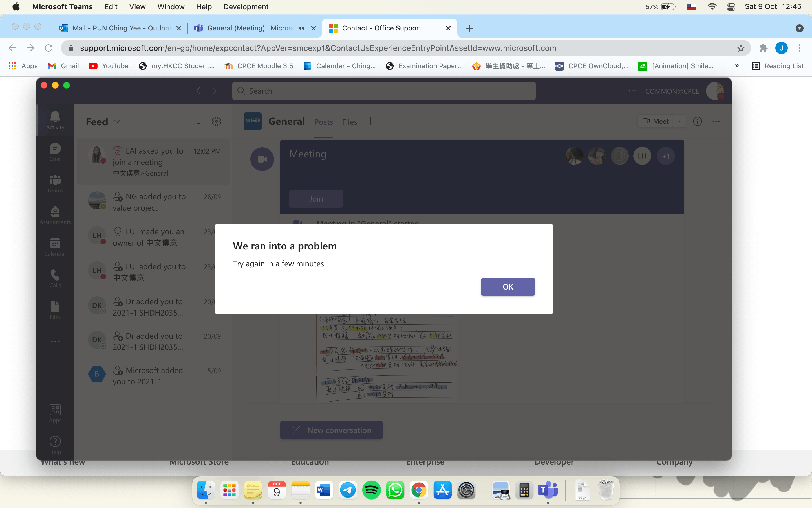Open Assignments in the Teams sidebar
812x508 pixels.
coord(55,215)
